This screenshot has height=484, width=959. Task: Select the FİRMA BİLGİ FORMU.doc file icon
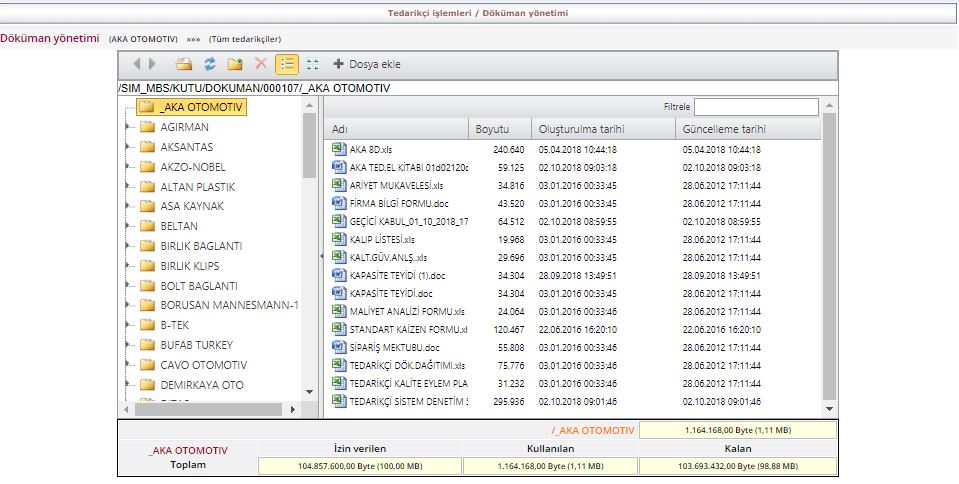click(338, 202)
